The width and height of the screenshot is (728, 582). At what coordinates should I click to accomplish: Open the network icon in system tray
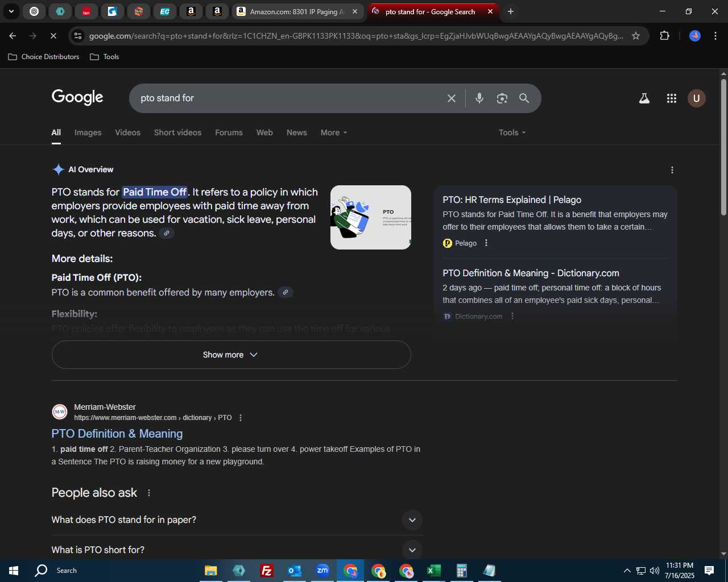pyautogui.click(x=640, y=571)
